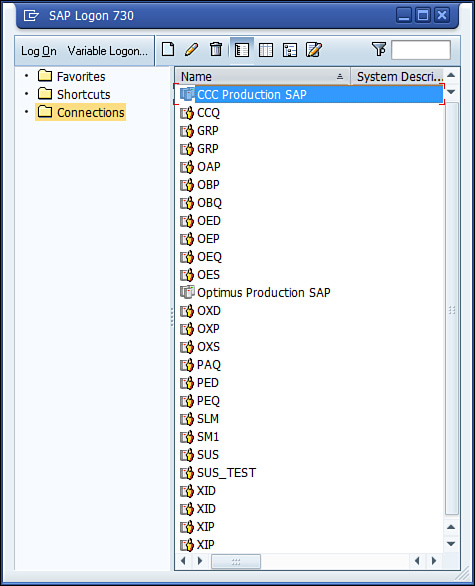Minimize the SAP Logon 730 window

(404, 15)
